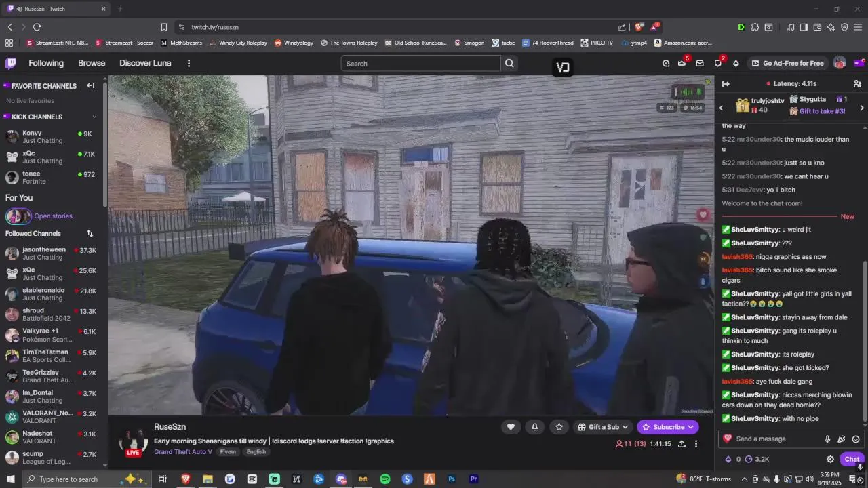Switch to the RuseSzn - Twitch browser tab

[58, 9]
